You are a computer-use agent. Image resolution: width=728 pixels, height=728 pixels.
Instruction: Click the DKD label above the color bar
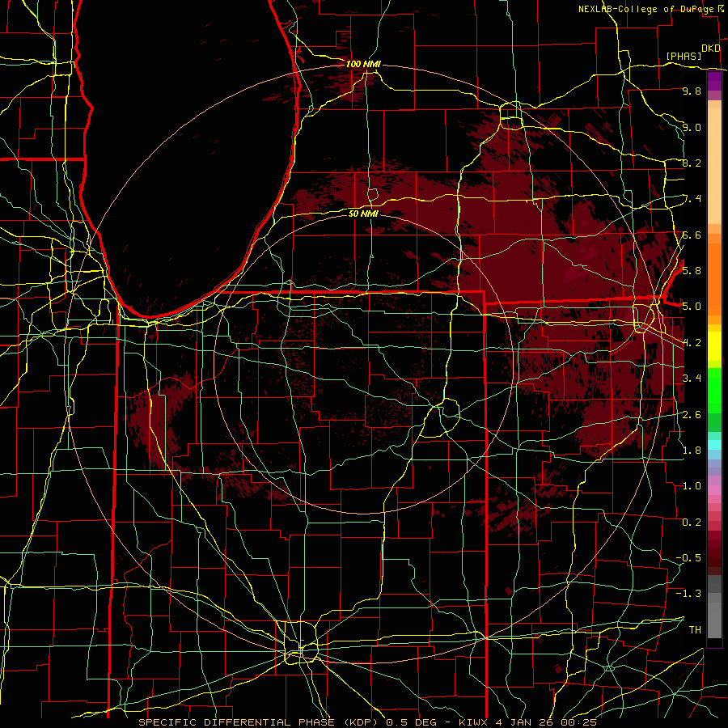point(710,49)
